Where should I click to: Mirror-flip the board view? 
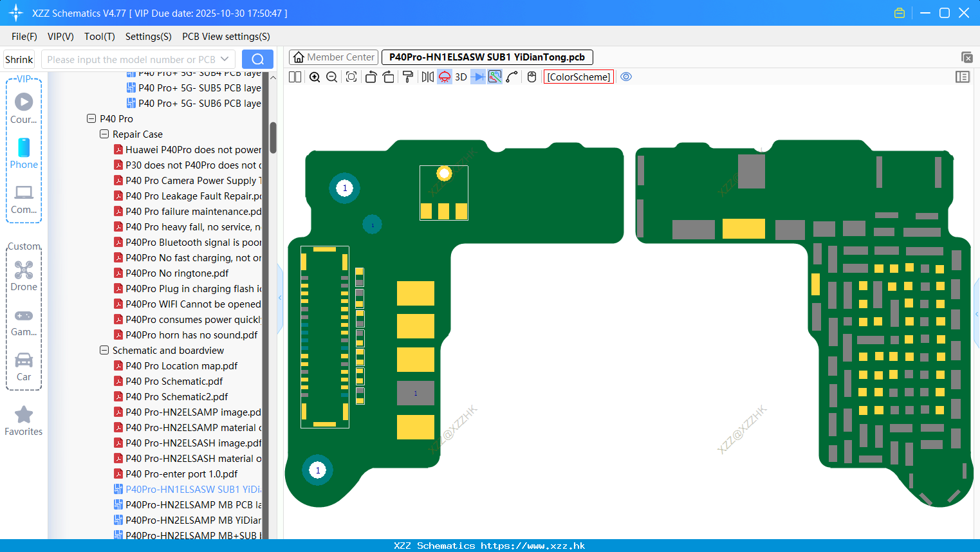[x=427, y=77]
